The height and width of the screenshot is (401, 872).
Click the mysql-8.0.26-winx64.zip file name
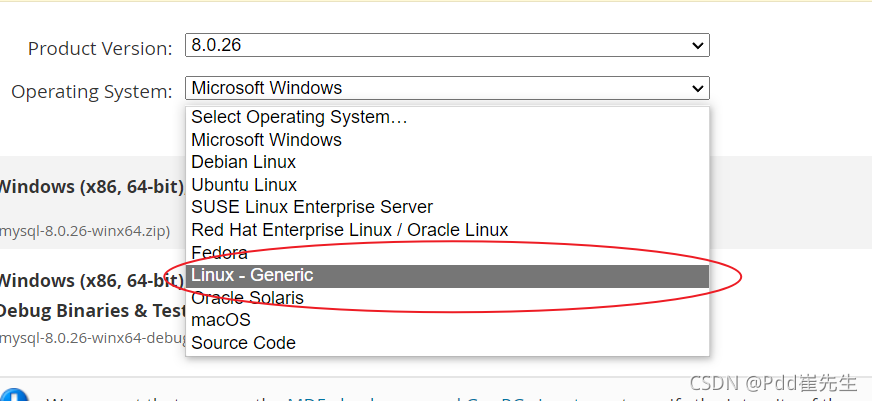85,231
